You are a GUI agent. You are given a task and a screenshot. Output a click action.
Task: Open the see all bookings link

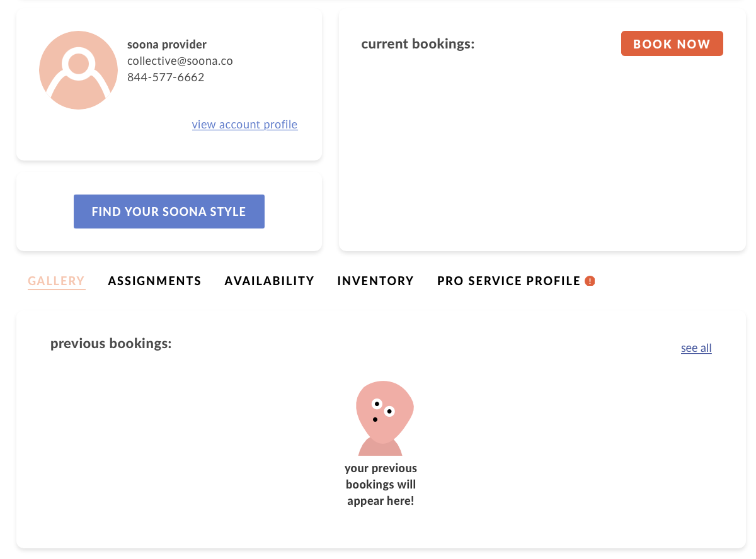[x=696, y=348]
